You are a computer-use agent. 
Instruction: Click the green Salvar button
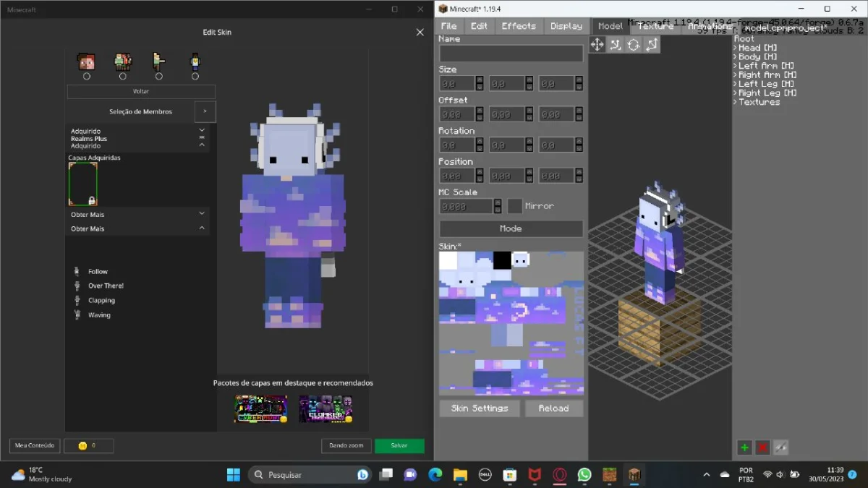(399, 445)
